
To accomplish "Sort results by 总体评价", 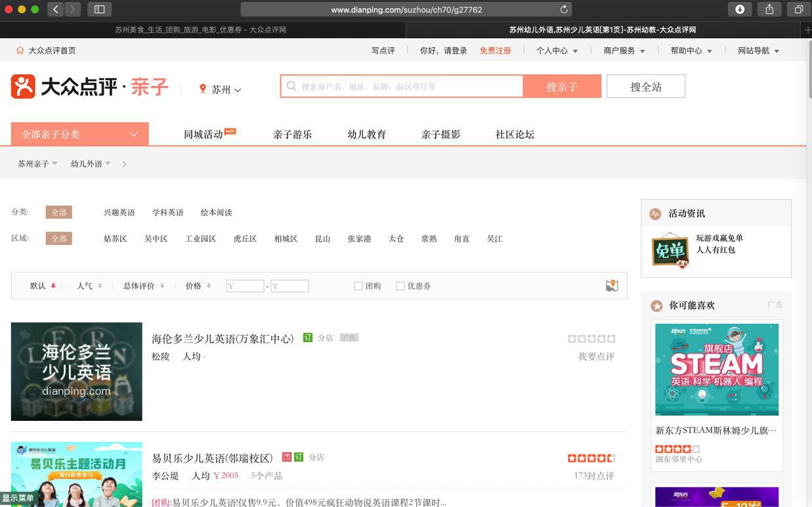I will coord(144,286).
